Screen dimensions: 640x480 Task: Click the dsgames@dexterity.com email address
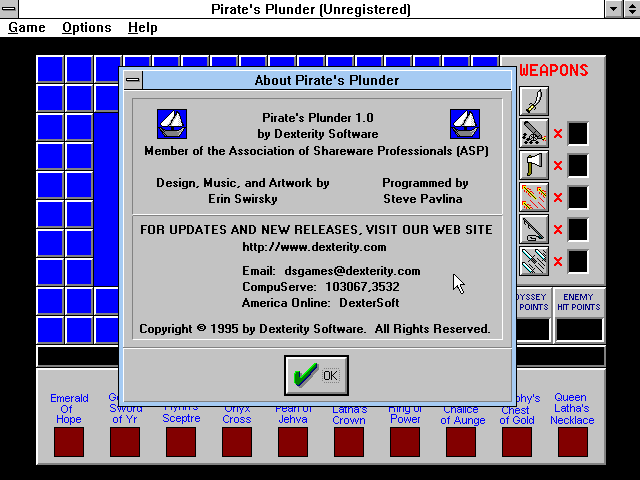pyautogui.click(x=352, y=271)
